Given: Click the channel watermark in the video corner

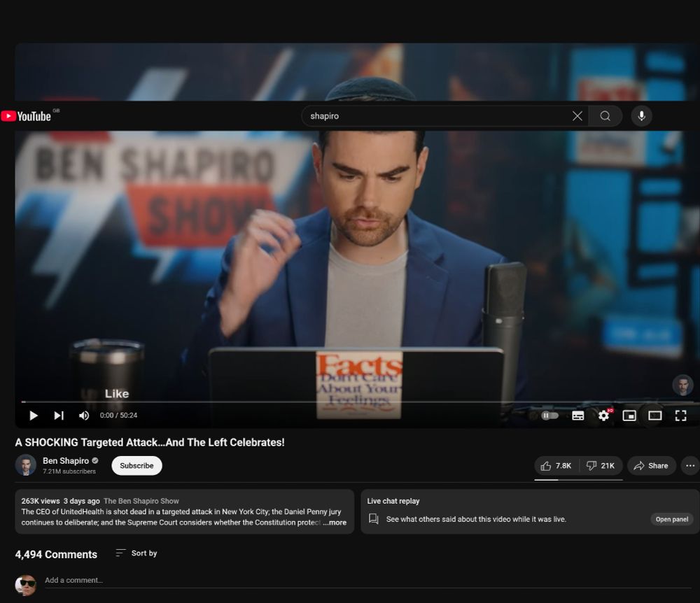Looking at the screenshot, I should coord(682,385).
